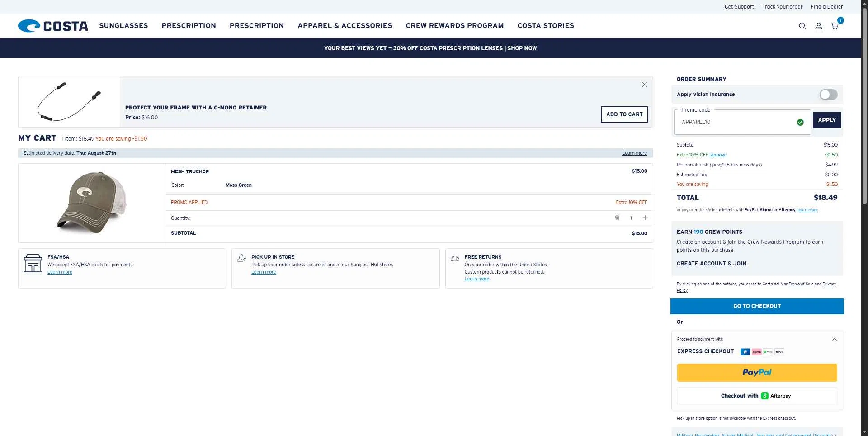Open Learn more under Free Returns
Screen dimensions: 868x436
pos(477,279)
